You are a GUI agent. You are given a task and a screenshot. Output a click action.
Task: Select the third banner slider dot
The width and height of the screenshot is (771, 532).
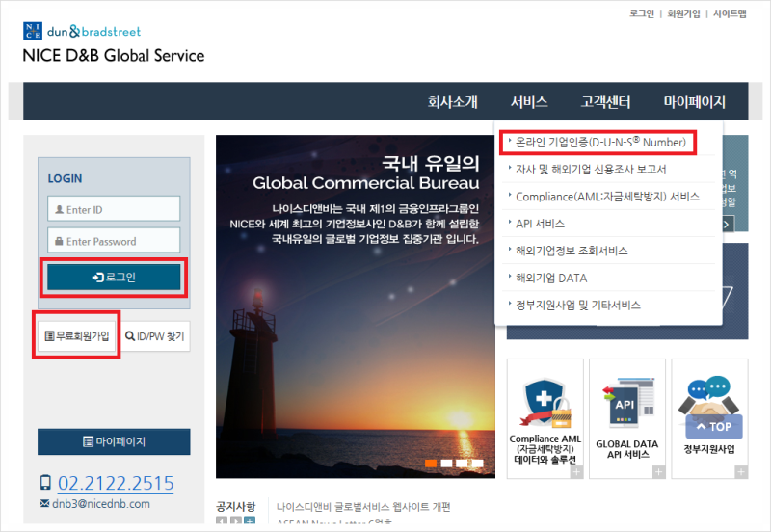click(x=462, y=464)
